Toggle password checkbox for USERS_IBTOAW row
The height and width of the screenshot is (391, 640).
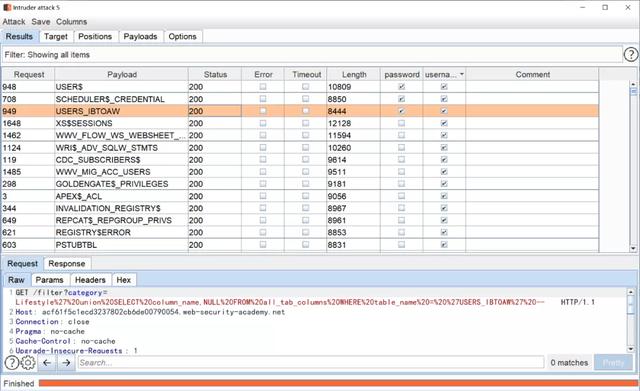coord(402,111)
